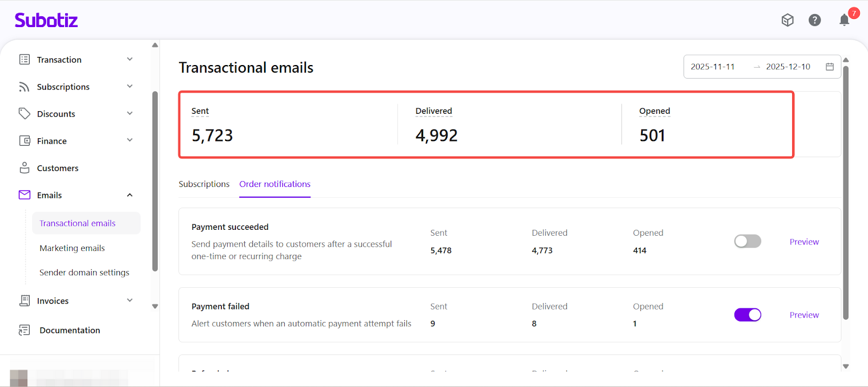Disable the Payment failed email toggle
Screen dimensions: 868x387
[747, 315]
